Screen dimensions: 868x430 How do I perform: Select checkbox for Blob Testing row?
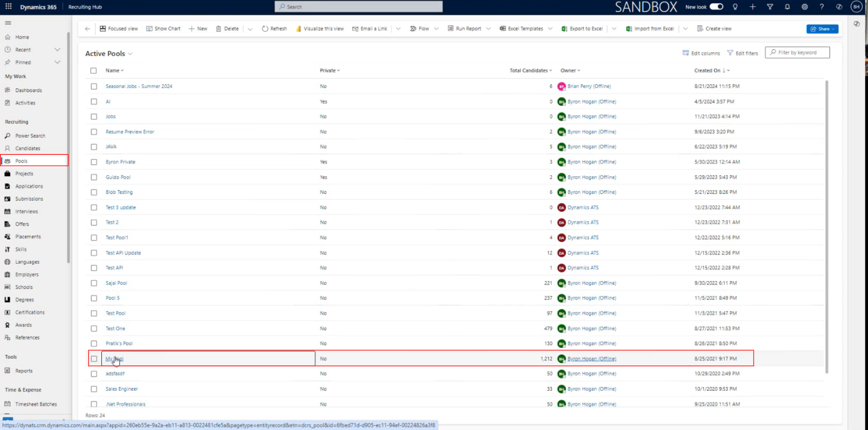pyautogui.click(x=94, y=192)
